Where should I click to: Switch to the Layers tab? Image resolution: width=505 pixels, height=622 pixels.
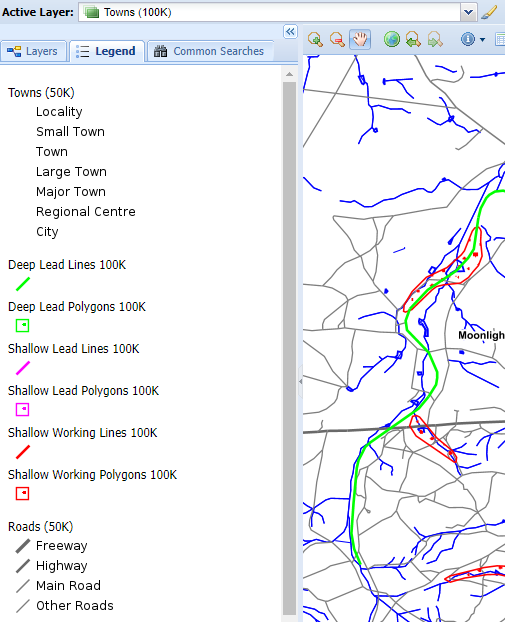pyautogui.click(x=33, y=52)
